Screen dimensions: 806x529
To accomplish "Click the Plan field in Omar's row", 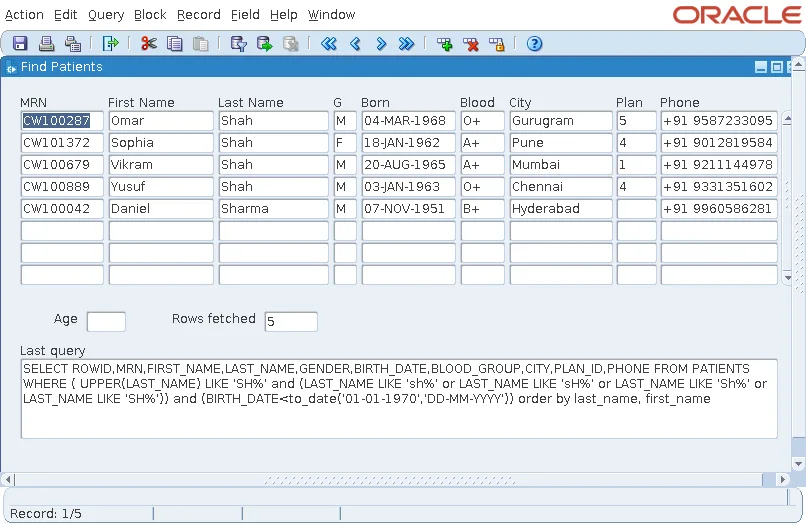I will click(x=637, y=121).
